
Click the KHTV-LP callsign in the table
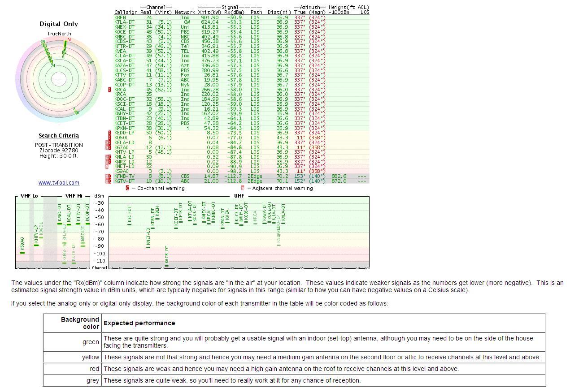pyautogui.click(x=125, y=152)
